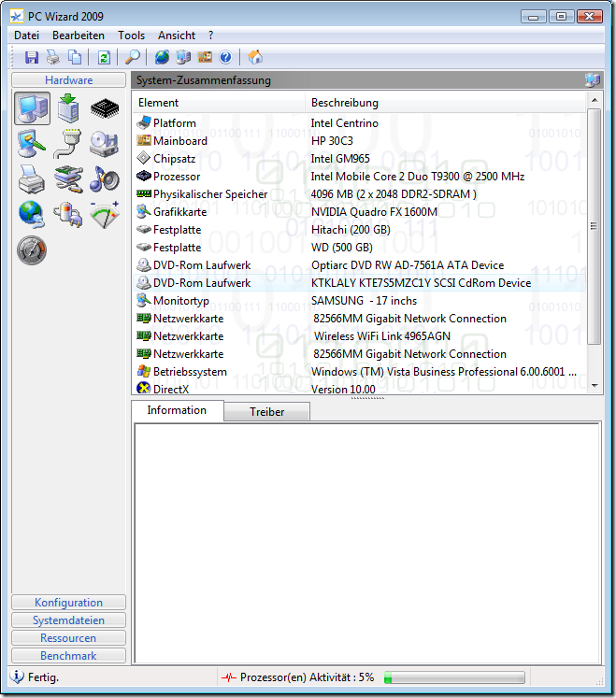
Task: Select the Processor black chip icon
Action: 105,108
